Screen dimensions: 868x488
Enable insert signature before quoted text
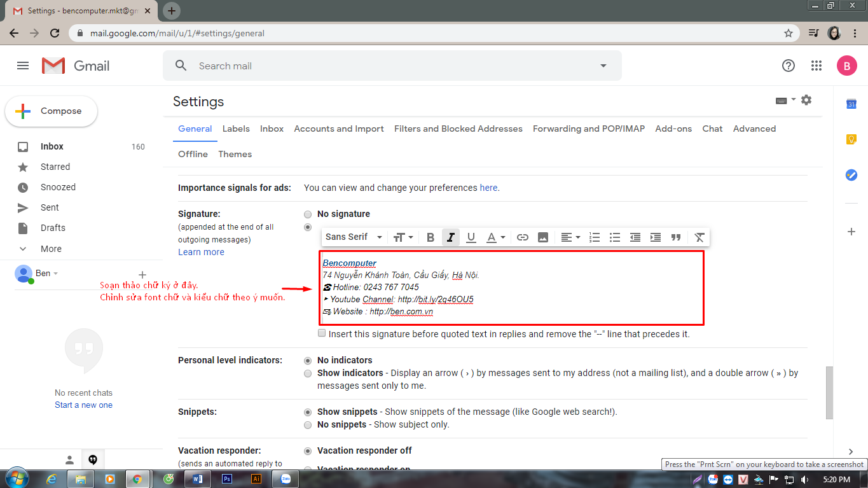click(x=322, y=333)
